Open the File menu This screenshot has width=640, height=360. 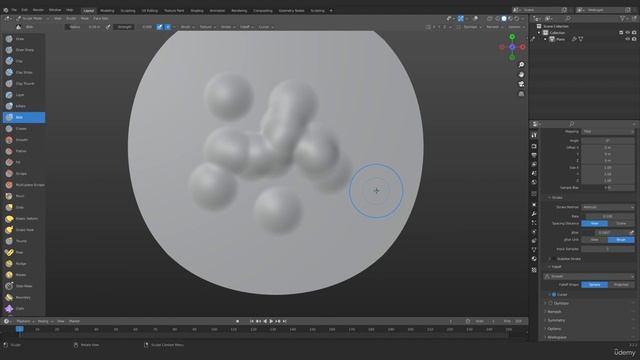[x=14, y=10]
